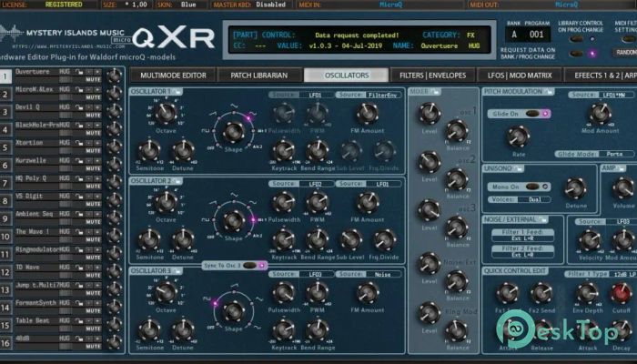Click the Pitch Modulation section header icon
Image resolution: width=637 pixels, height=364 pixels.
[550, 92]
